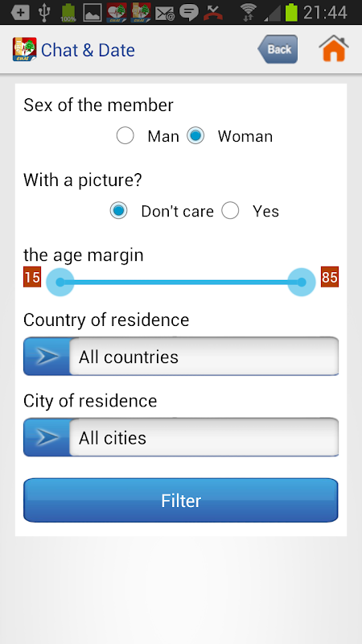Tap the missed call status bar icon
The height and width of the screenshot is (644, 362).
coord(213,12)
